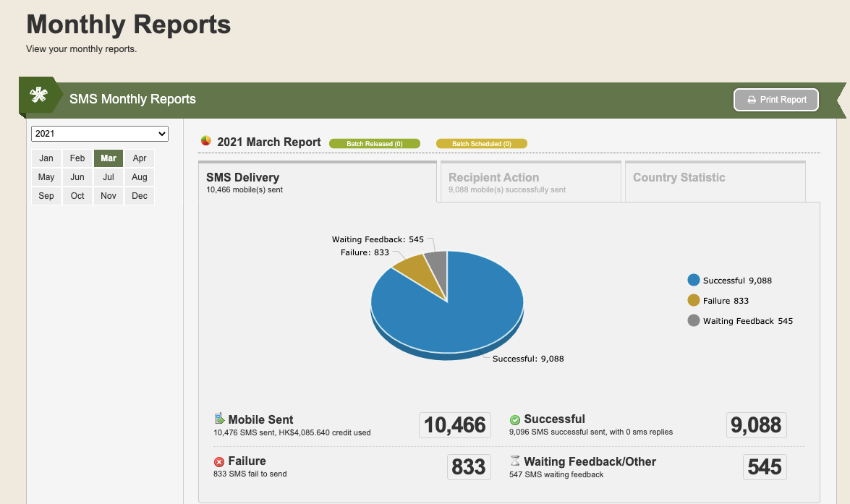Choose Jul in the month grid
Image resolution: width=850 pixels, height=504 pixels.
click(x=109, y=177)
